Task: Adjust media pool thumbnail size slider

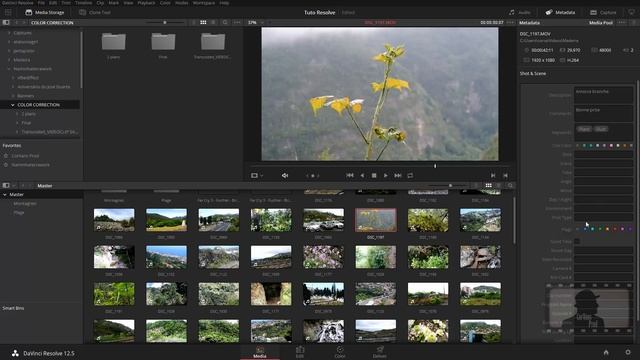Action: point(450,185)
